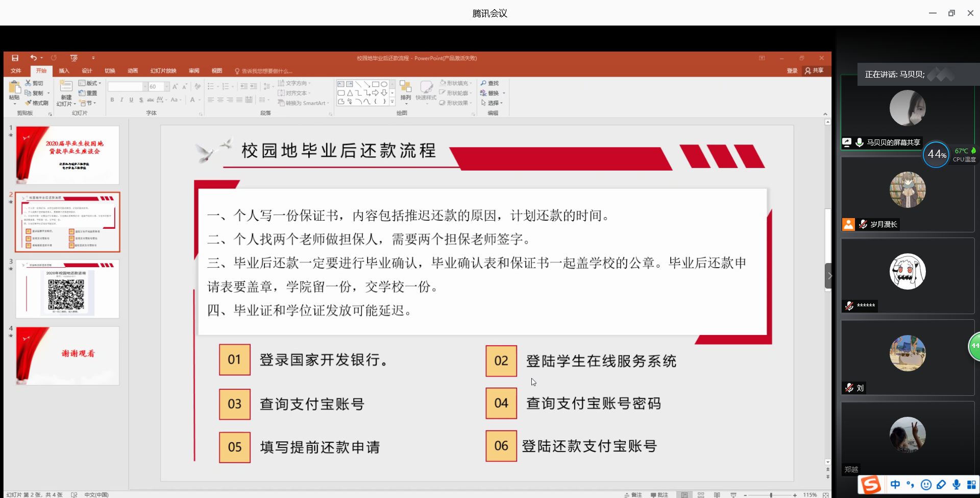Click the Slide Sorter view icon
Screen dimensions: 980x498
pos(701,494)
